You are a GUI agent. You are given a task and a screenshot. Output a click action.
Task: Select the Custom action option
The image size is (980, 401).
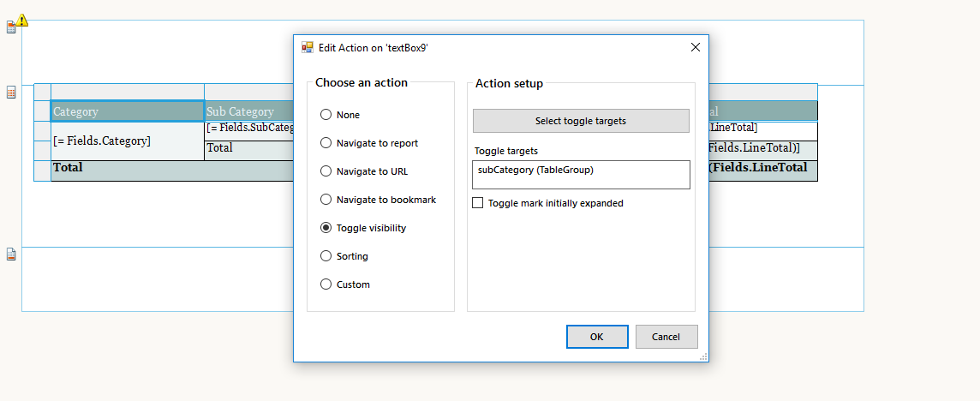pos(326,284)
